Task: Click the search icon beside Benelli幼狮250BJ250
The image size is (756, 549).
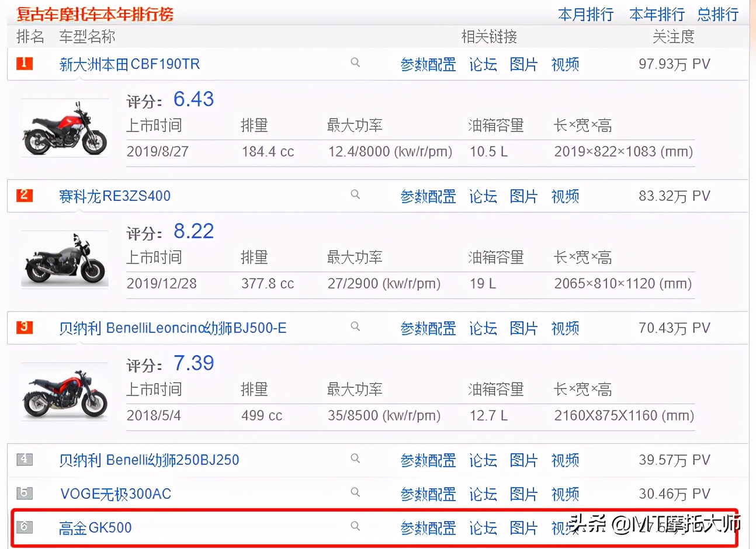Action: point(355,459)
